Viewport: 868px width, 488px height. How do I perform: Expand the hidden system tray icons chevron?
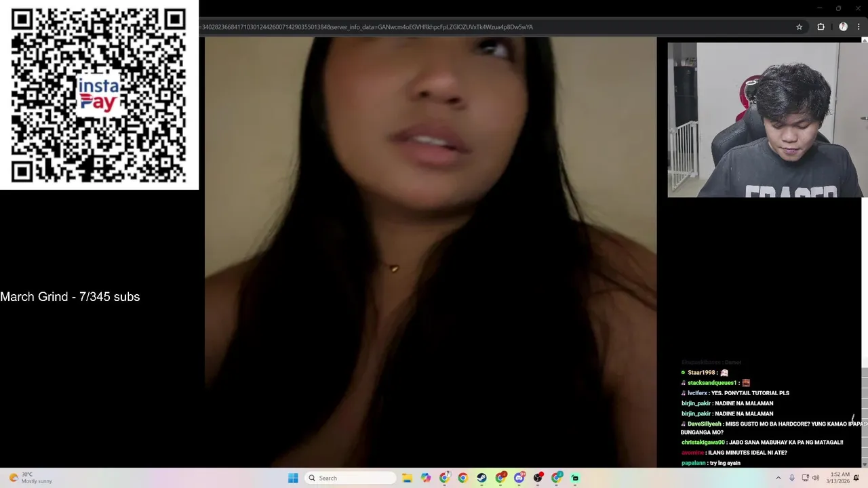point(778,478)
